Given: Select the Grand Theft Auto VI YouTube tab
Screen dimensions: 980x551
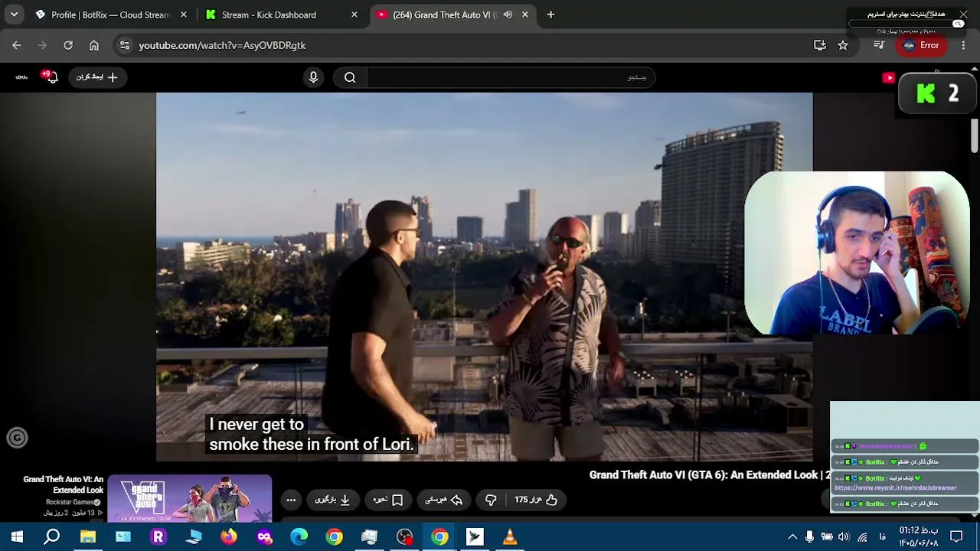Looking at the screenshot, I should click(452, 15).
